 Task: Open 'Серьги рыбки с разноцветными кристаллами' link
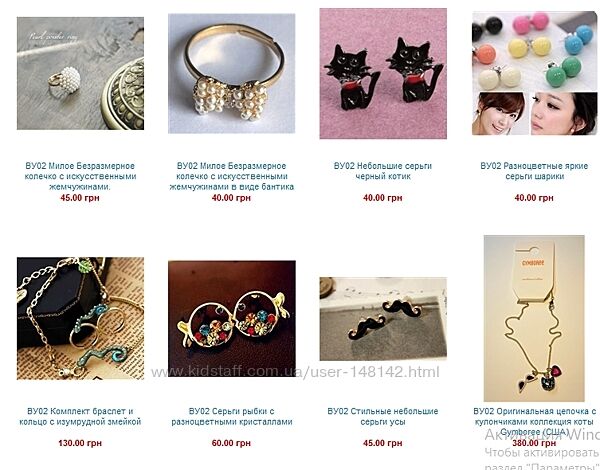(232, 416)
